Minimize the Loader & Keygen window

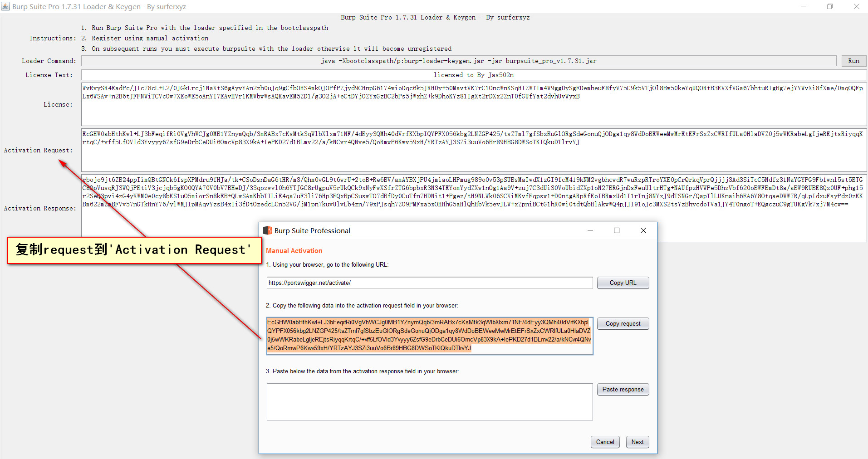pyautogui.click(x=804, y=6)
